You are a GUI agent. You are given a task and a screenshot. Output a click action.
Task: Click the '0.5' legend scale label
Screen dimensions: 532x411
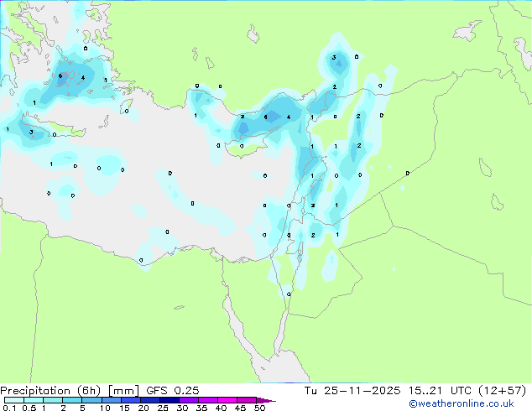(29, 408)
